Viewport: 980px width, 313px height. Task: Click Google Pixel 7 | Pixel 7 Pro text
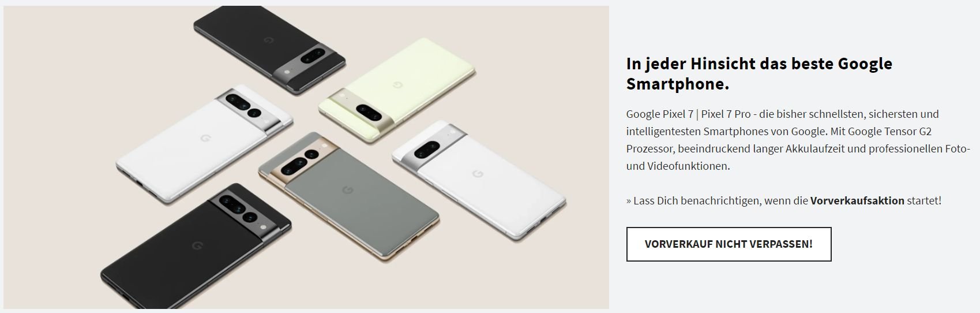coord(689,114)
